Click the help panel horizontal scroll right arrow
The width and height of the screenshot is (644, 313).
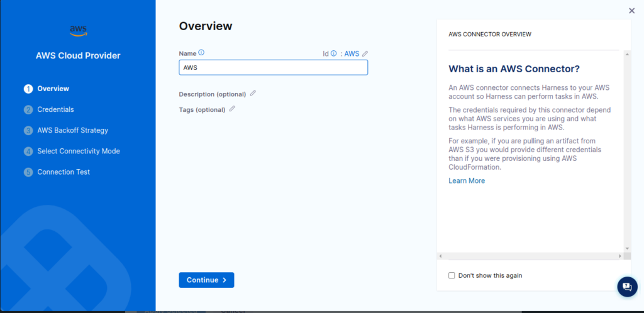pos(619,256)
